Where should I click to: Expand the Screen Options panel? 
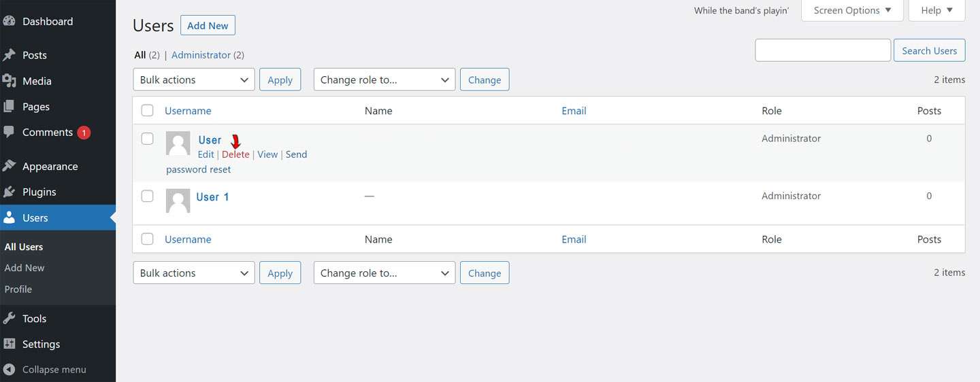point(852,10)
